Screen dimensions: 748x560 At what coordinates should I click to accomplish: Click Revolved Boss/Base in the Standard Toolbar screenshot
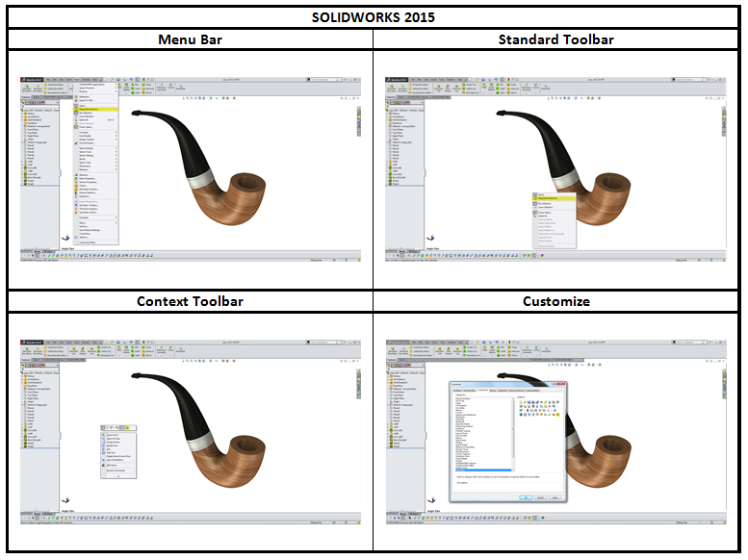[x=402, y=89]
